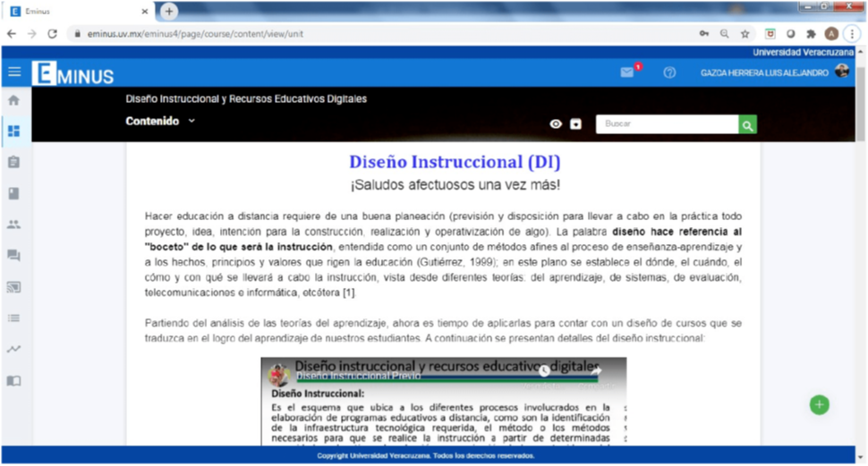Reload the page with the browser refresh button
Screen dimensions: 868x466
coord(52,33)
